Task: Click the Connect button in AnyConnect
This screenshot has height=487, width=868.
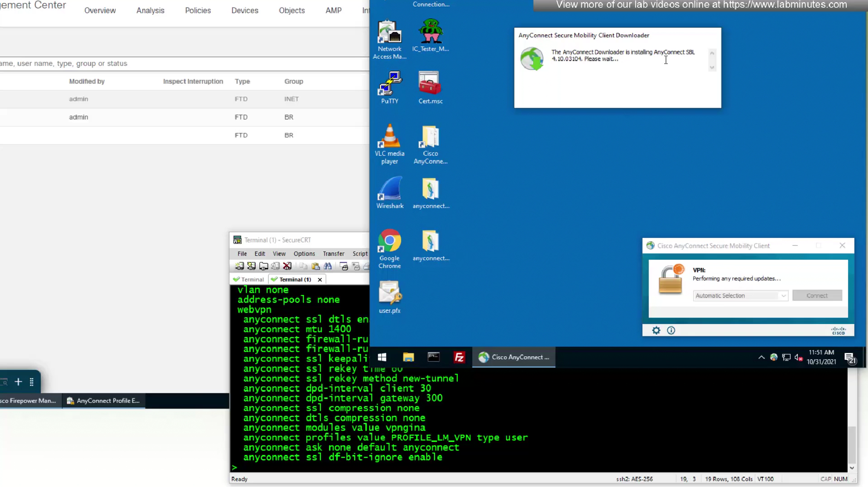Action: [x=816, y=295]
